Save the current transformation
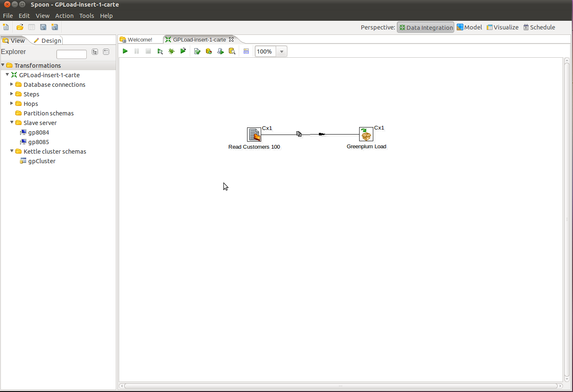573x392 pixels. pyautogui.click(x=43, y=27)
